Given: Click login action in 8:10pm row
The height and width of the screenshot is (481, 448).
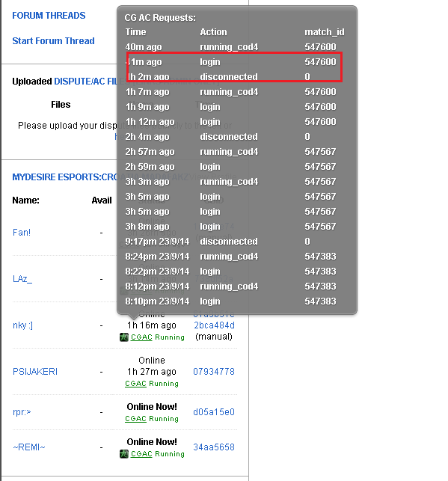Looking at the screenshot, I should pos(210,301).
